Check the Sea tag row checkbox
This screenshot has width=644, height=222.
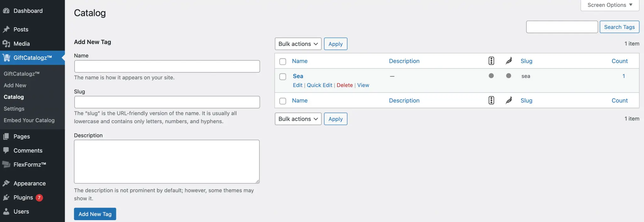283,76
